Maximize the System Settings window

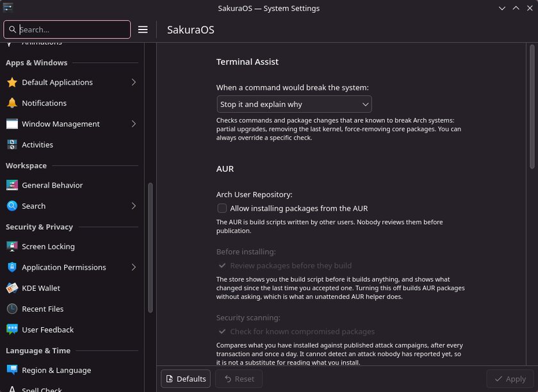[x=516, y=8]
